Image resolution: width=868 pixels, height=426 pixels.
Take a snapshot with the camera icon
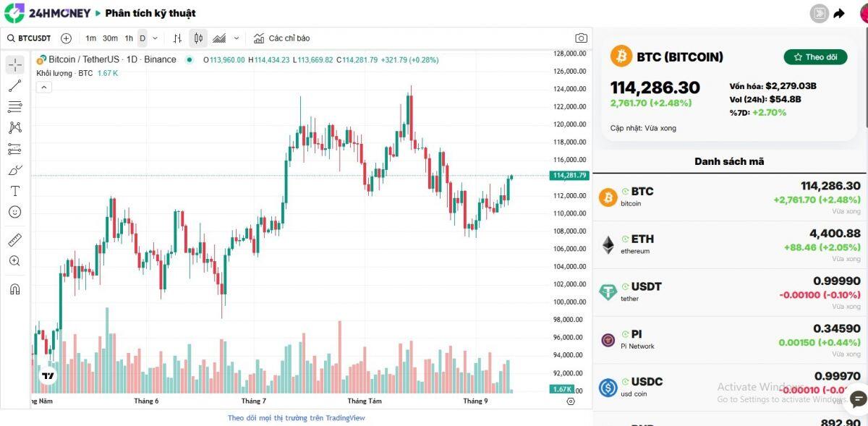click(x=581, y=38)
